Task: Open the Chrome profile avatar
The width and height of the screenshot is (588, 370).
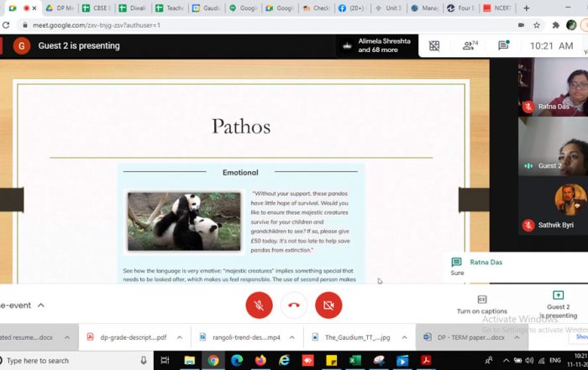Action: 571,25
